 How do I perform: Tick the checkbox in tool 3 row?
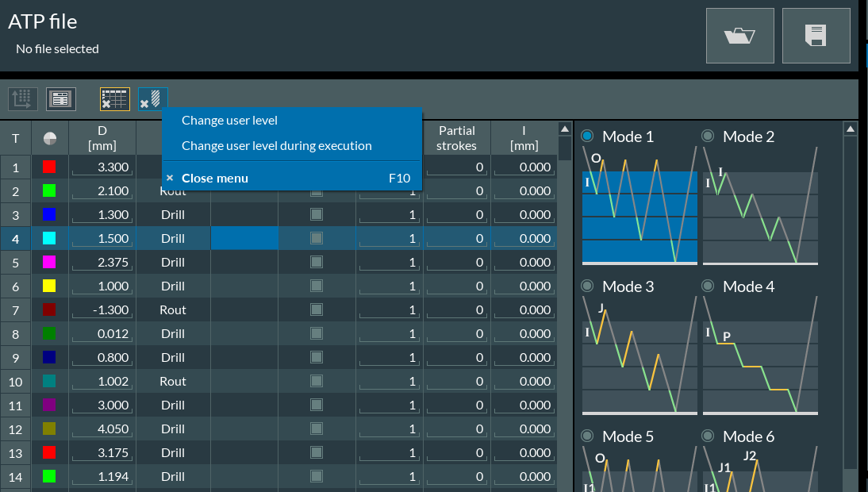coord(317,214)
